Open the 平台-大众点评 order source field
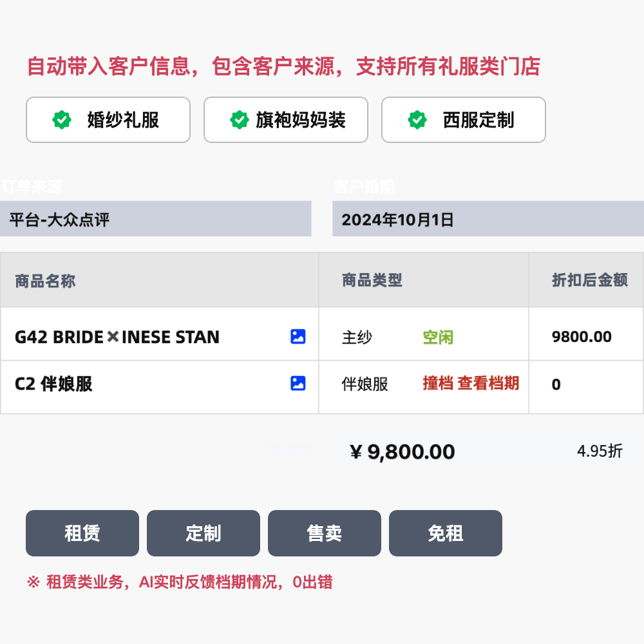The image size is (644, 644). [156, 219]
